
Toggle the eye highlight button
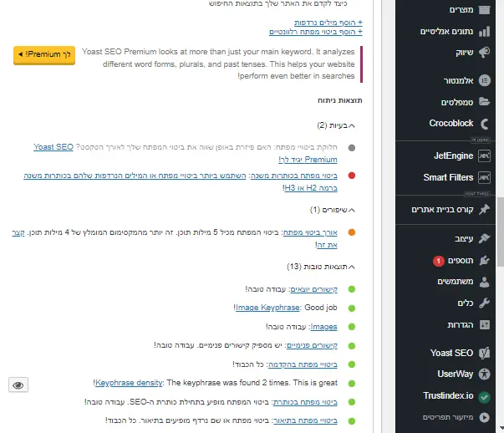coord(18,385)
